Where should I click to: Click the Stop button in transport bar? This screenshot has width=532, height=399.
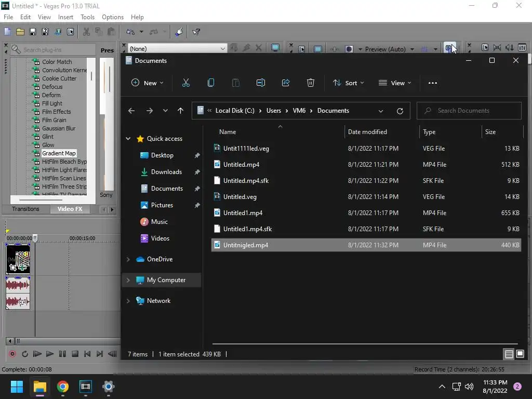click(75, 354)
